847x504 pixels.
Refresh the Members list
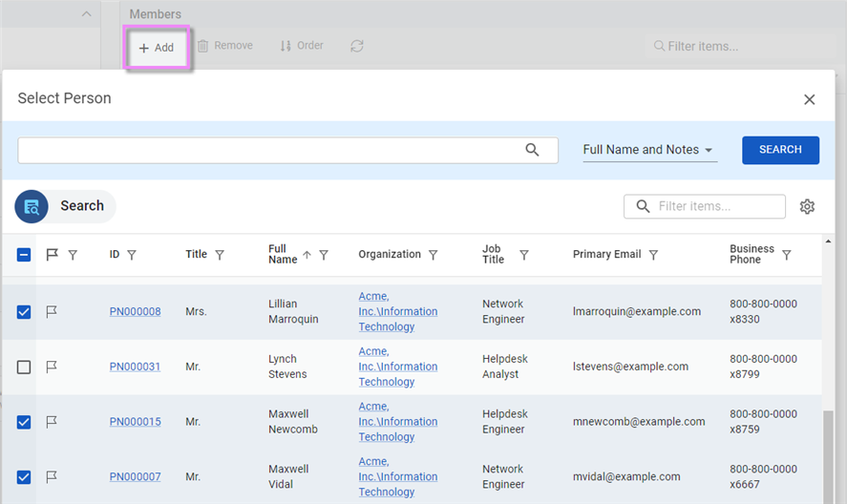[357, 46]
